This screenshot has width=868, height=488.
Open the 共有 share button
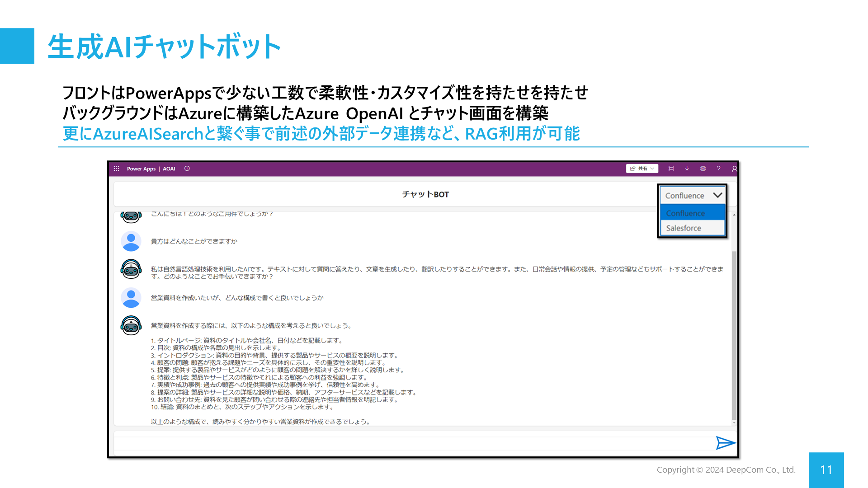click(x=642, y=169)
